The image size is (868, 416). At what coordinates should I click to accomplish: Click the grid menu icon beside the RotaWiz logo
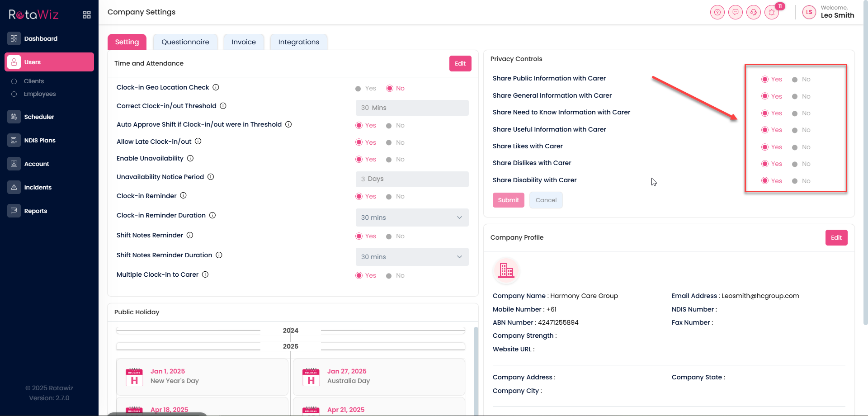pyautogui.click(x=87, y=15)
